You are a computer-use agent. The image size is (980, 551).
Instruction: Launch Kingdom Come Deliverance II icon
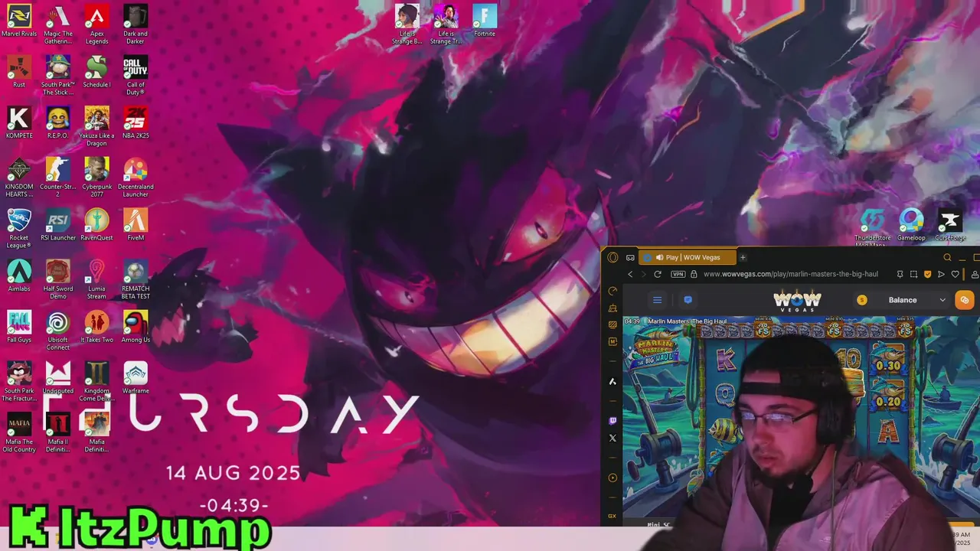96,382
